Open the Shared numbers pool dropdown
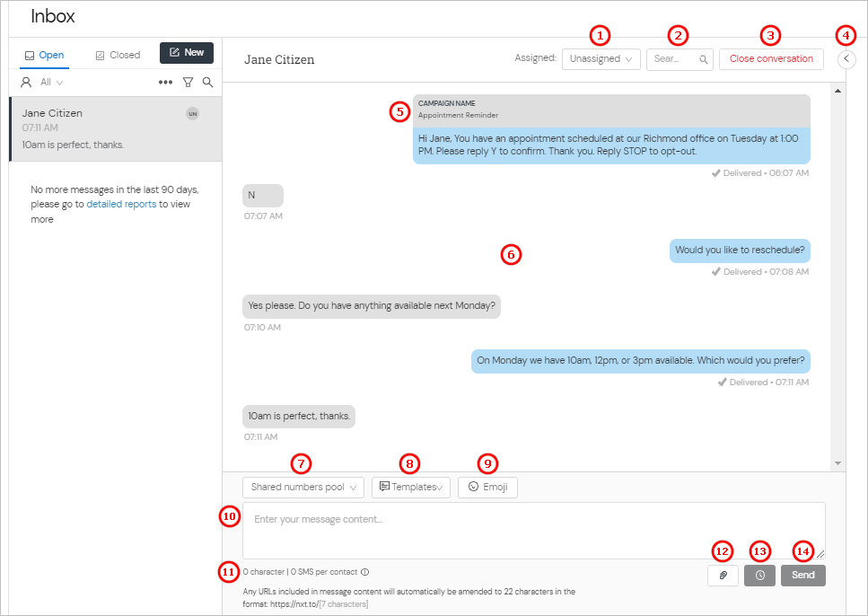This screenshot has width=868, height=616. 302,487
